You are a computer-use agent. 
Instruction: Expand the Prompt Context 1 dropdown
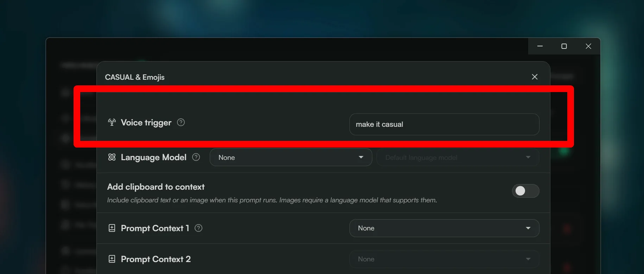click(x=444, y=228)
